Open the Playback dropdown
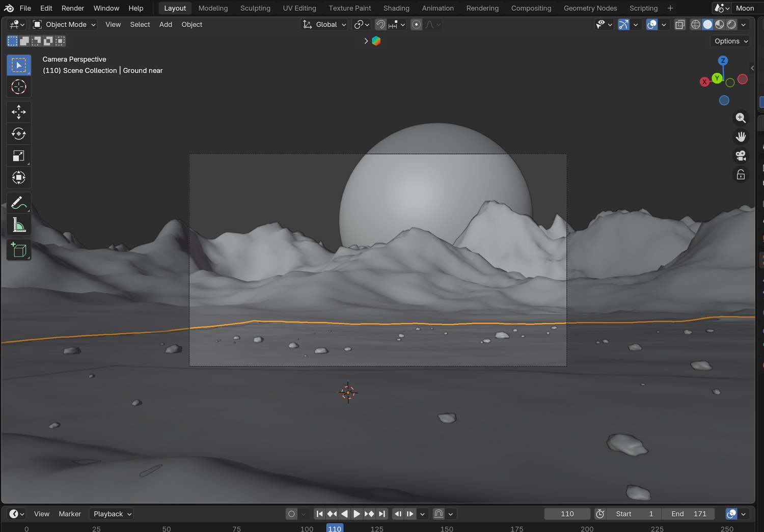764x532 pixels. (x=112, y=514)
